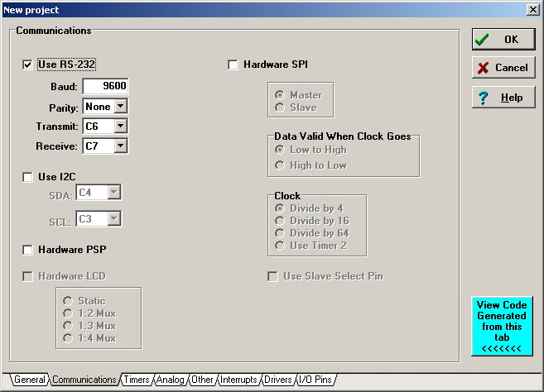Uncheck the Use RS-232 checkbox
Viewport: 544px width, 392px height.
28,65
